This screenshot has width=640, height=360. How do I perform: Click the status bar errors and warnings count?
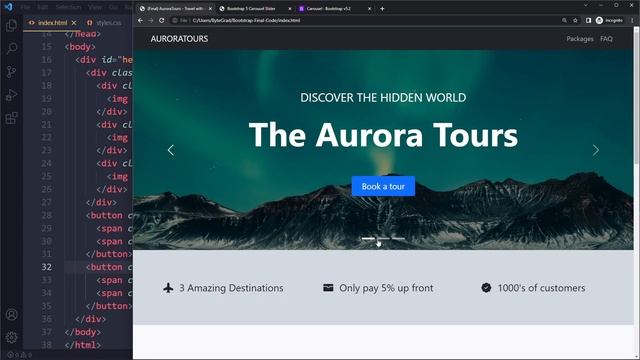tap(20, 355)
